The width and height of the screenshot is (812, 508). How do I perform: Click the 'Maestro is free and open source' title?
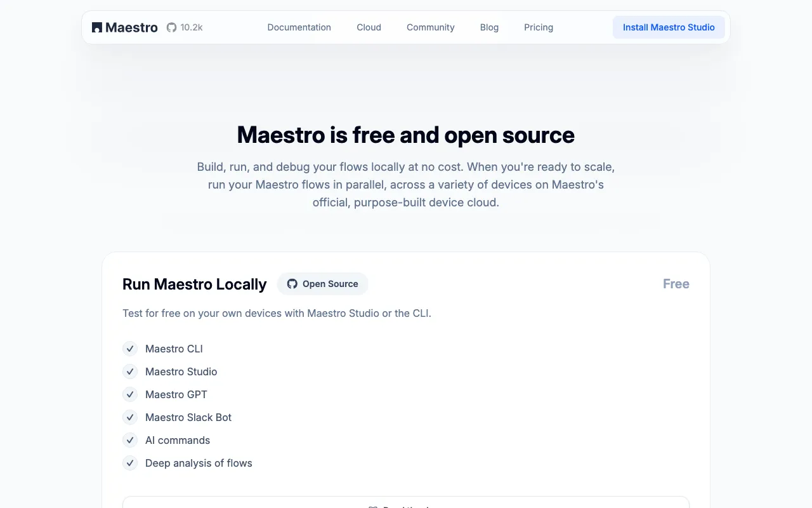pyautogui.click(x=406, y=135)
